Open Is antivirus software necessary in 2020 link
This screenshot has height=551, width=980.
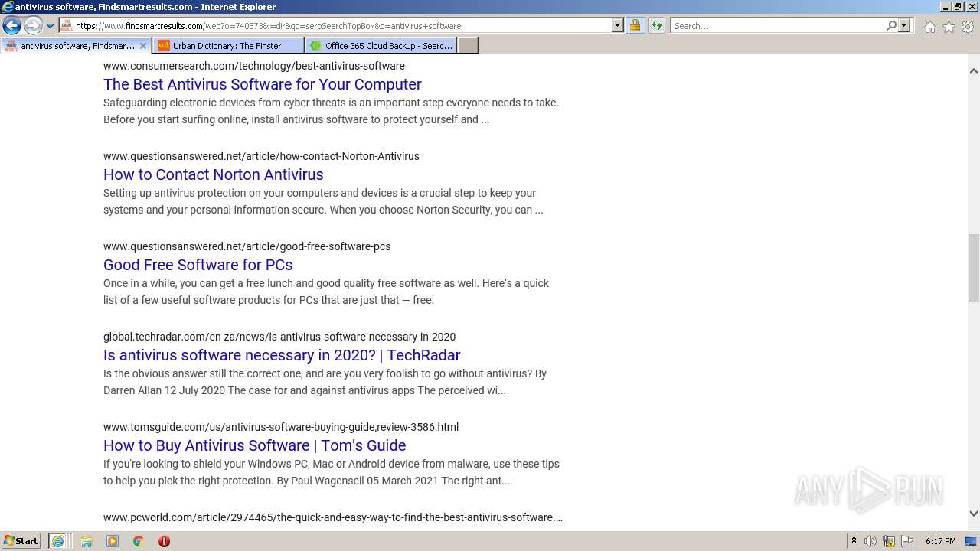pos(282,355)
